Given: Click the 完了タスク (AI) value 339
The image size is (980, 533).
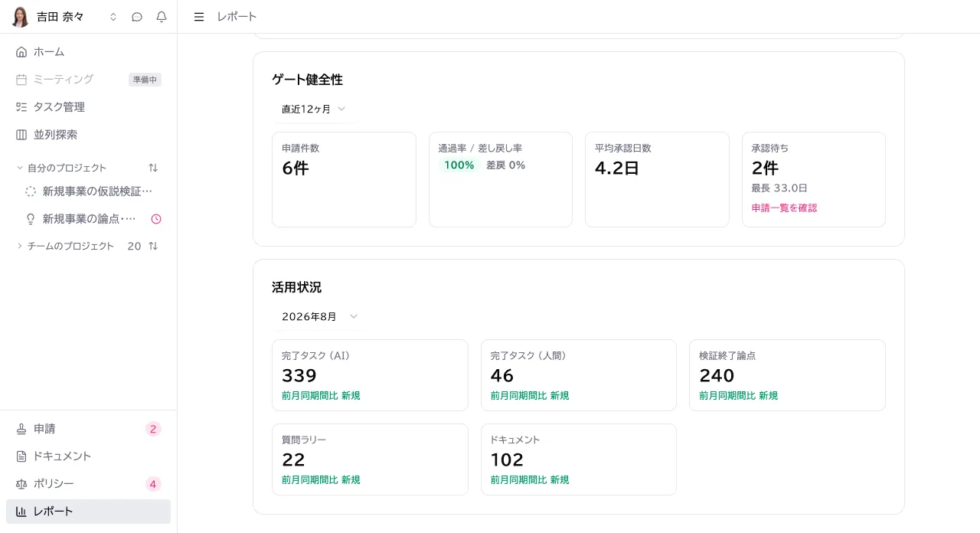Looking at the screenshot, I should 299,376.
